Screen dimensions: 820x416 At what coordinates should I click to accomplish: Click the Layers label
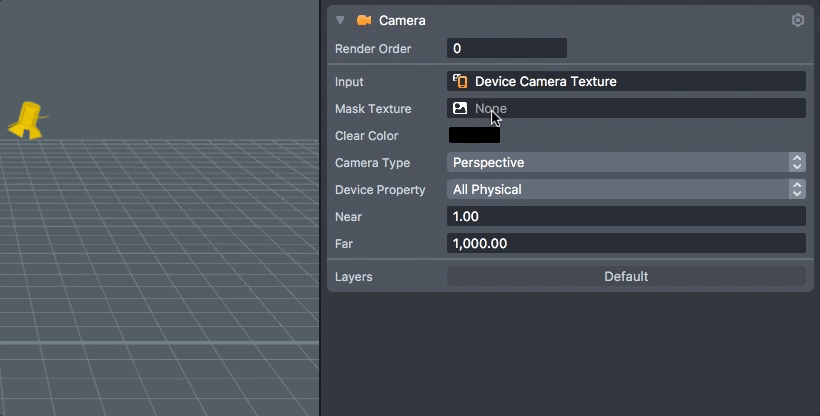pyautogui.click(x=354, y=277)
